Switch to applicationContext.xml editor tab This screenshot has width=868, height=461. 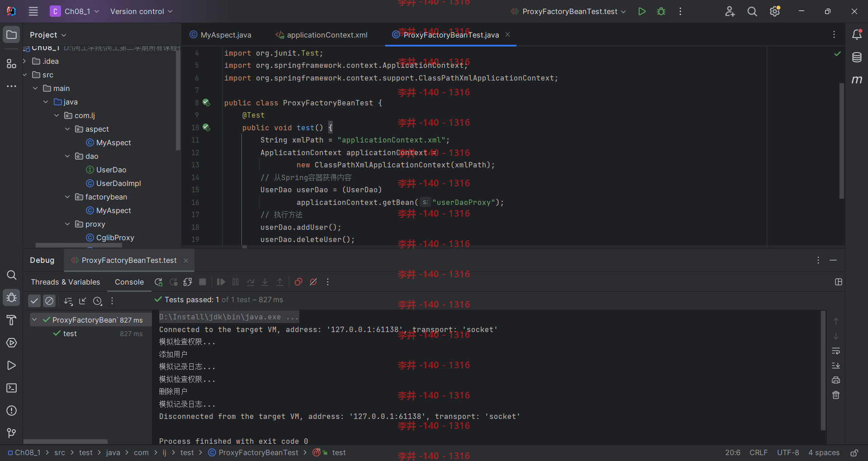pyautogui.click(x=321, y=35)
